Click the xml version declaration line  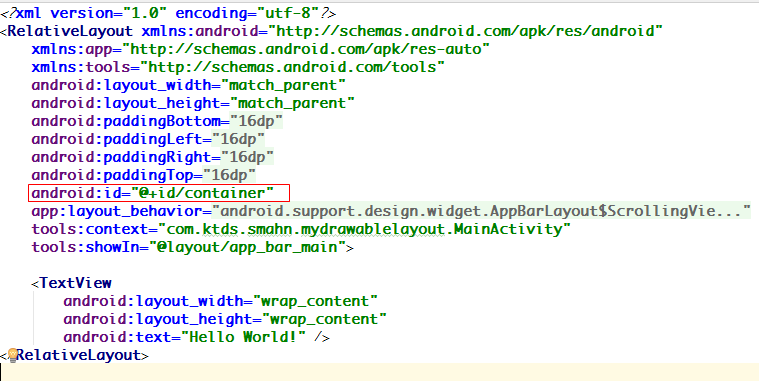(x=168, y=13)
